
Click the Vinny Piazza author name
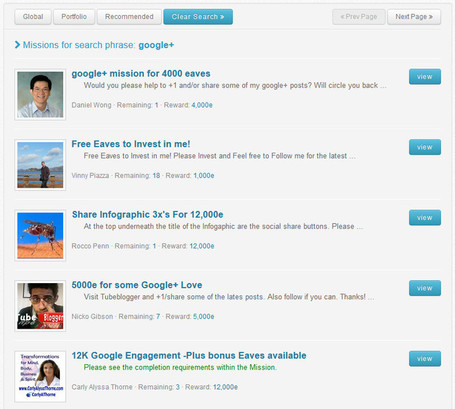click(x=90, y=175)
